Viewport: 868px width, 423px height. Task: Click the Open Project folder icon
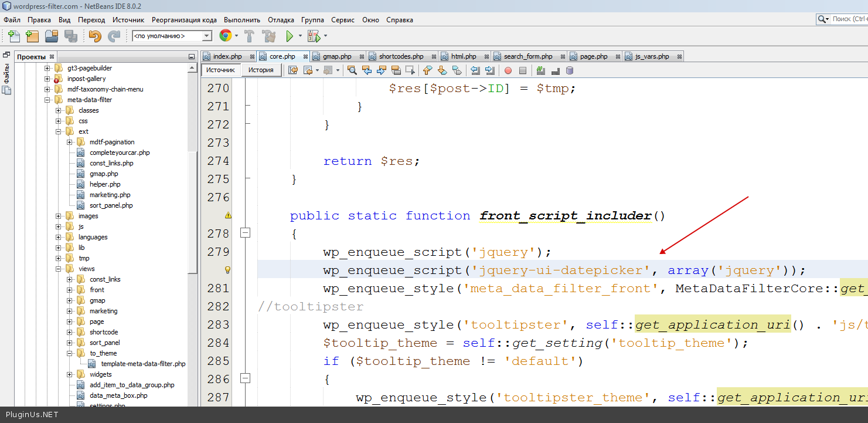coord(52,36)
